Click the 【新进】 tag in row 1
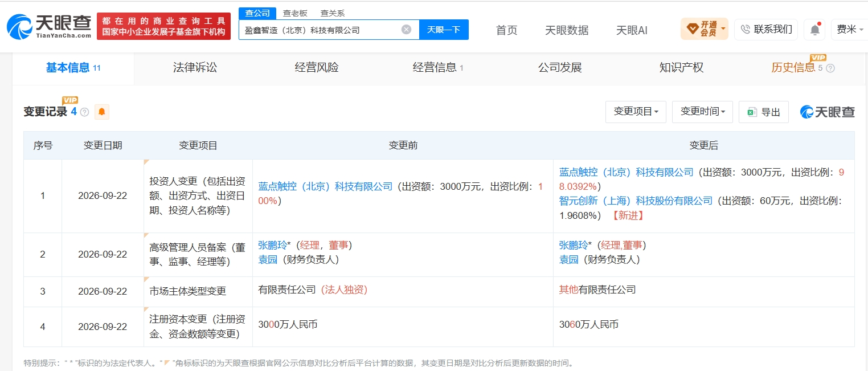The image size is (868, 371). tap(628, 215)
